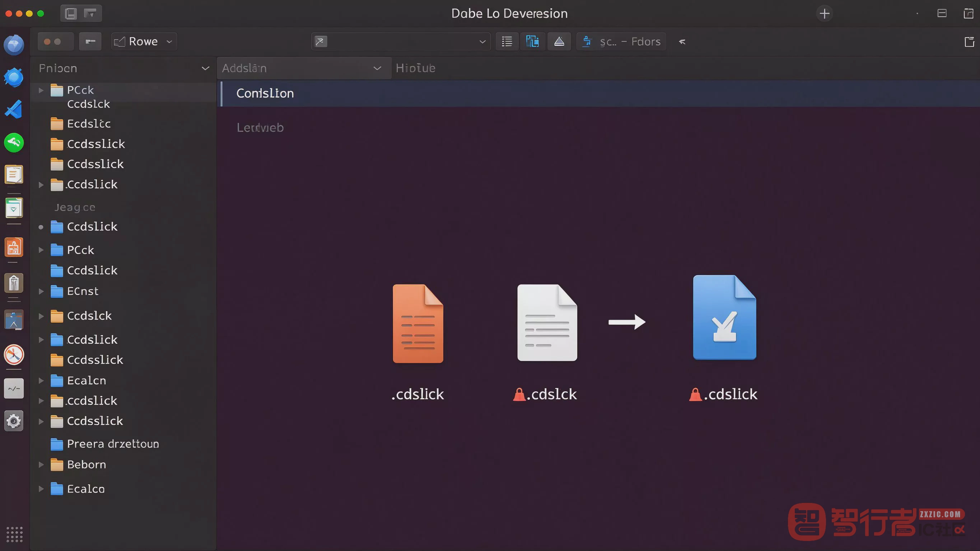Image resolution: width=980 pixels, height=551 pixels.
Task: Click the Jeag ce section label
Action: click(75, 208)
